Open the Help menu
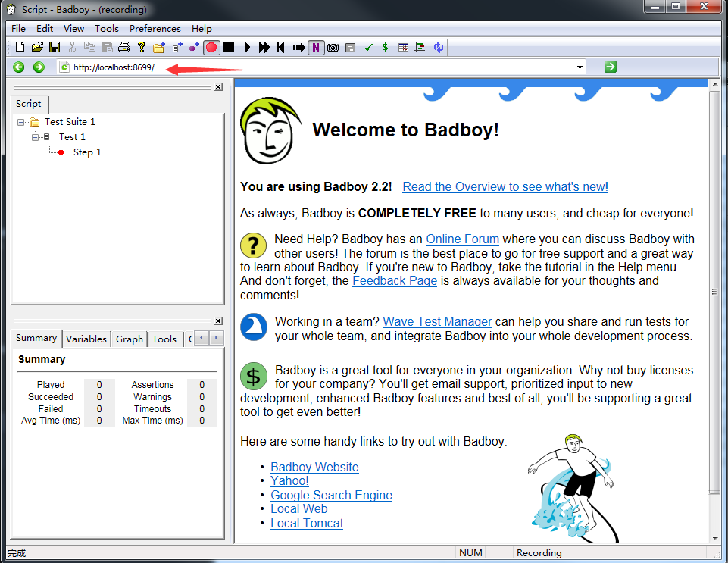The image size is (728, 563). (x=202, y=28)
